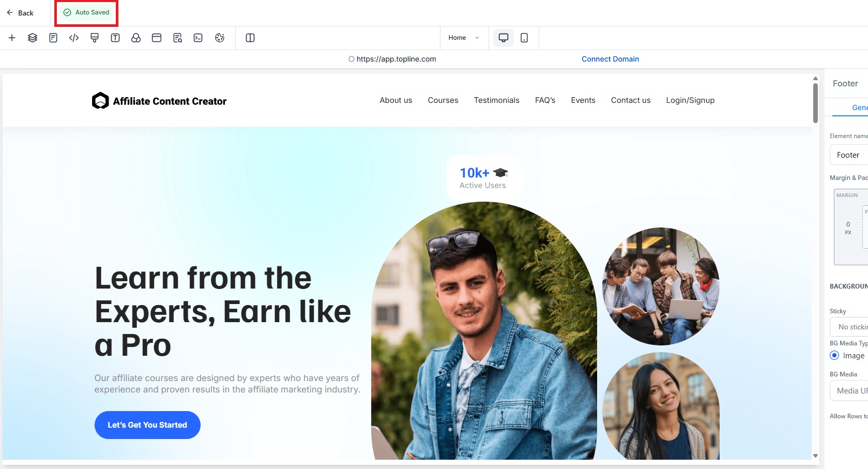
Task: Open Contact us menu item
Action: (x=631, y=100)
